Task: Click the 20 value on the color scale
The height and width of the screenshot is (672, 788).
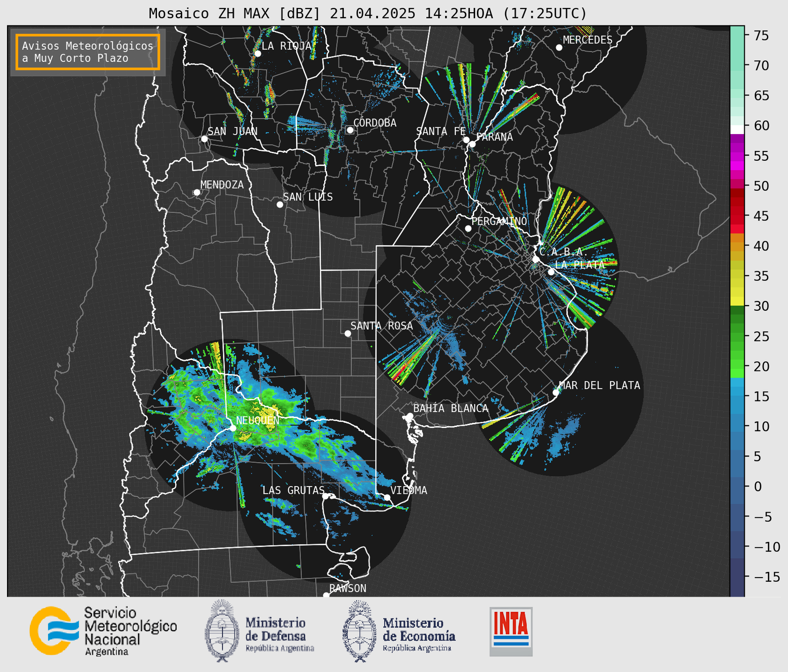Action: click(761, 366)
